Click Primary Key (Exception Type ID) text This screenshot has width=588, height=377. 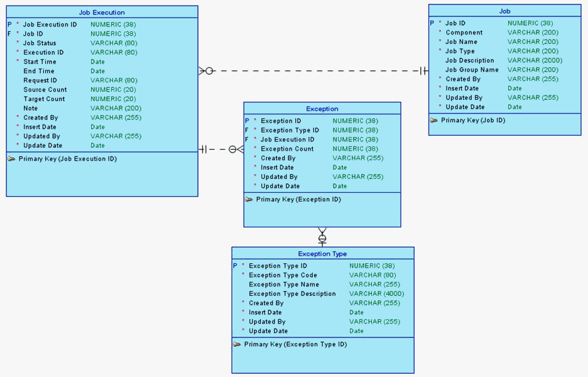pos(295,344)
